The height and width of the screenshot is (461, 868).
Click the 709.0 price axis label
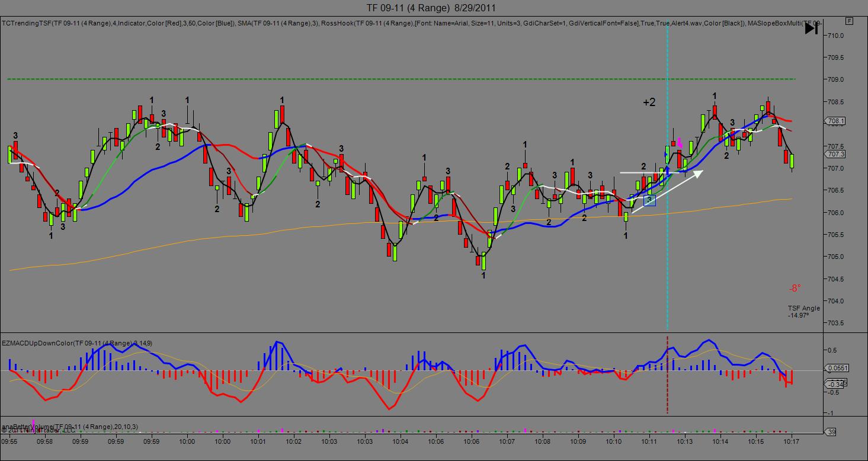(835, 79)
